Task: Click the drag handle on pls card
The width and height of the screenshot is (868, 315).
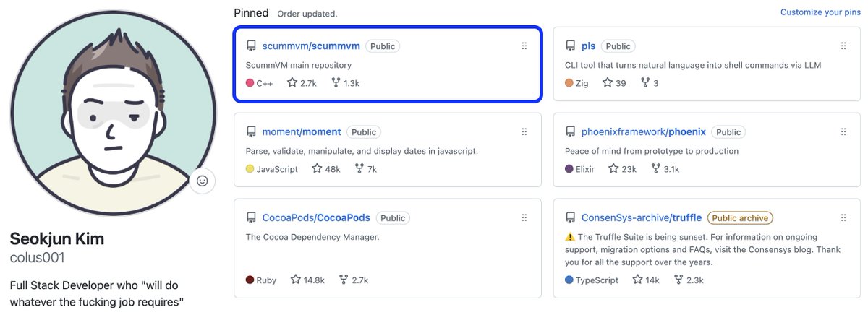Action: click(x=843, y=46)
